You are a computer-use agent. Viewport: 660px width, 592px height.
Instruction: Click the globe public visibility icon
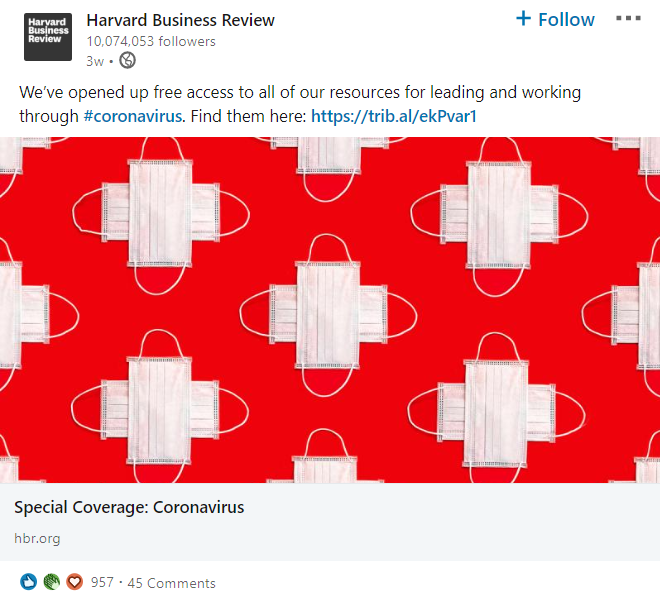click(x=127, y=60)
